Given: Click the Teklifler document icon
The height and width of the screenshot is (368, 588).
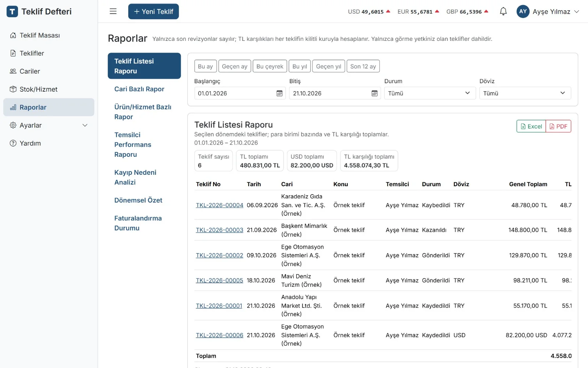Looking at the screenshot, I should coord(13,53).
